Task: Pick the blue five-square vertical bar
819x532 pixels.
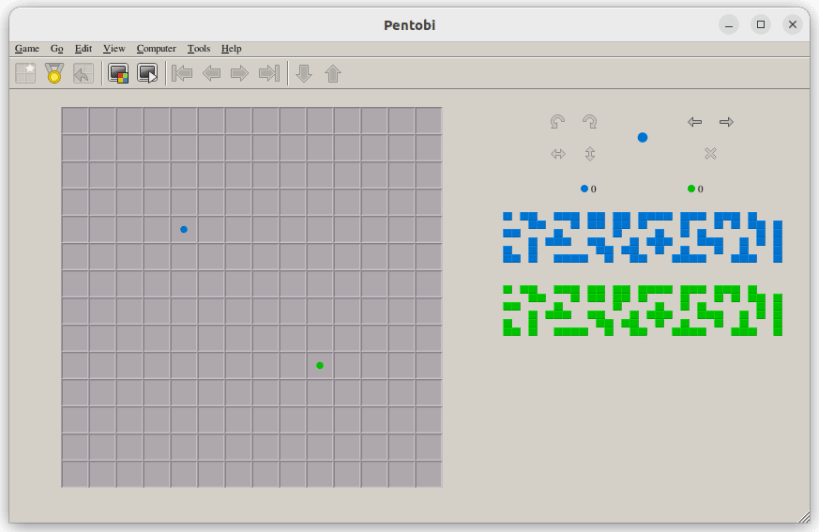Action: [778, 242]
